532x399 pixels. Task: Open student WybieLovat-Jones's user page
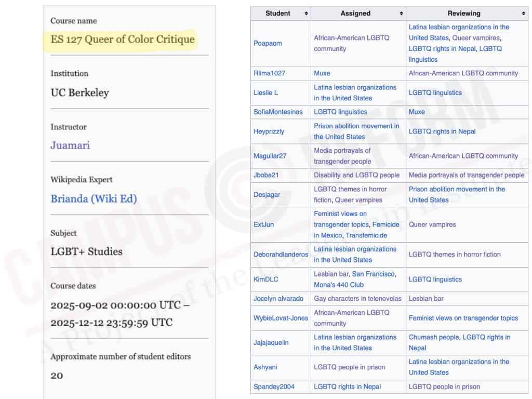281,318
